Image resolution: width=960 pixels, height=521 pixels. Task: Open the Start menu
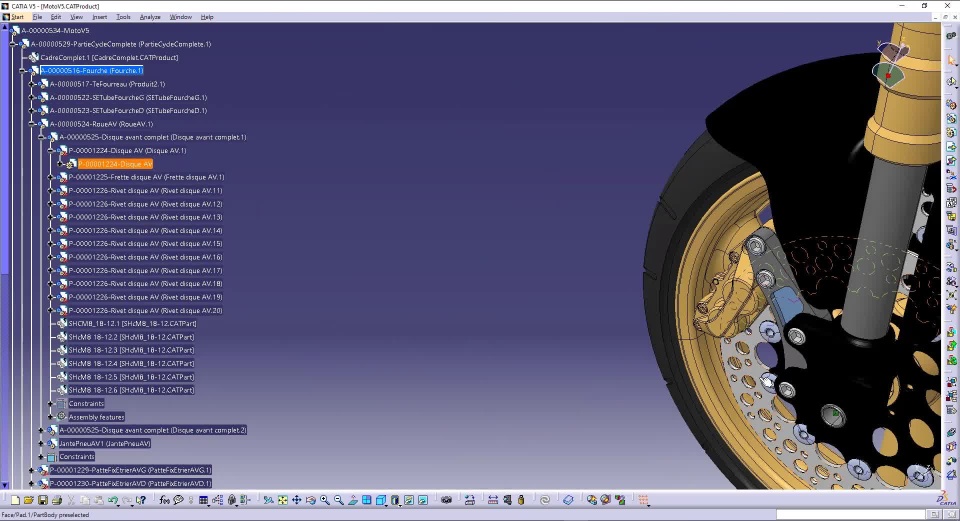click(18, 17)
